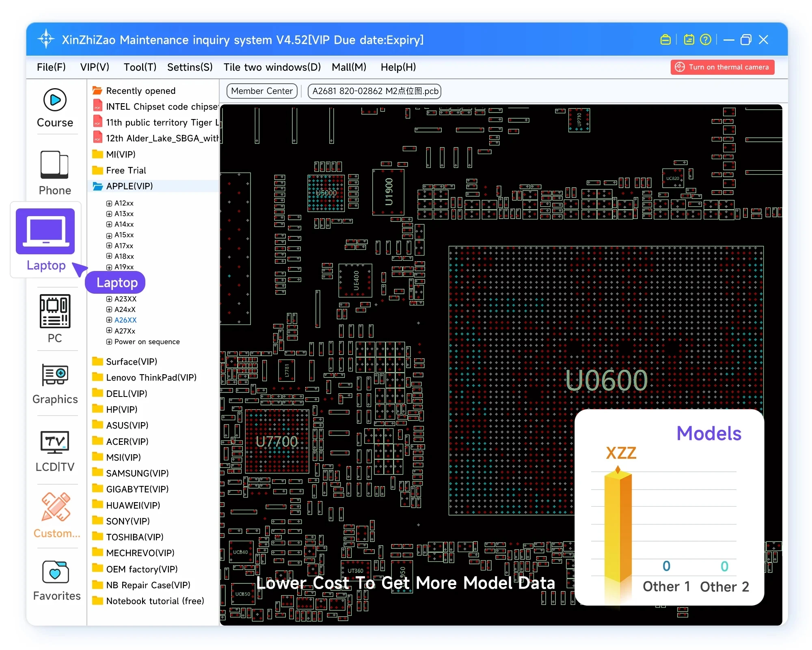Expand the Power on sequence node
The image size is (812, 650).
pos(109,342)
